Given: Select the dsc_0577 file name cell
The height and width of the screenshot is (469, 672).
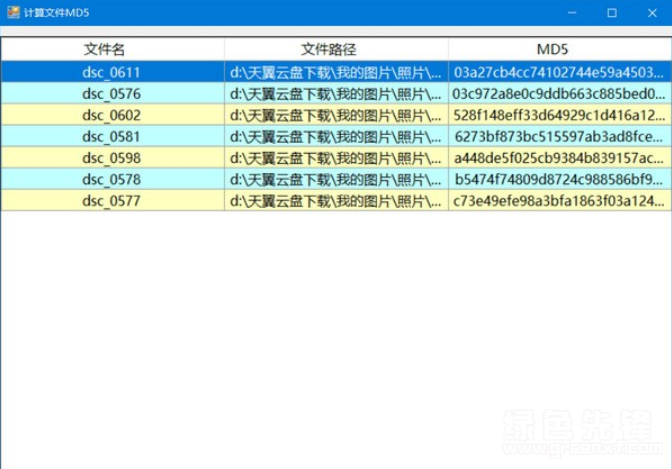Looking at the screenshot, I should pyautogui.click(x=113, y=201).
